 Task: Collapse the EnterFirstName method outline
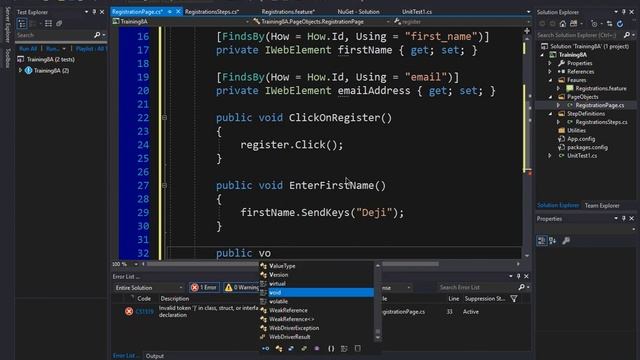[x=164, y=185]
